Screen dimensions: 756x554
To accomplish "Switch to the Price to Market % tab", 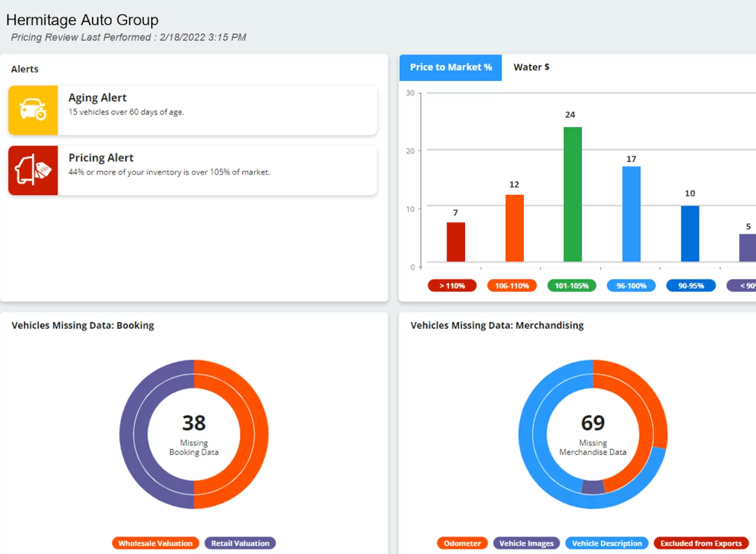I will tap(451, 67).
